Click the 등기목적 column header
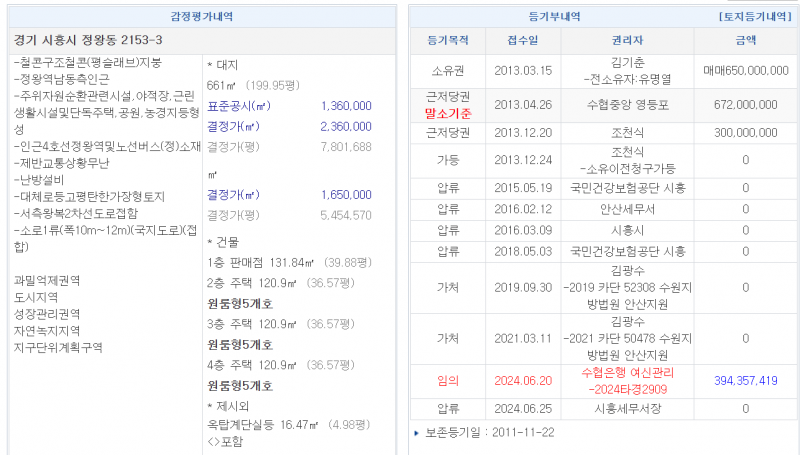The image size is (800, 455). click(x=448, y=41)
